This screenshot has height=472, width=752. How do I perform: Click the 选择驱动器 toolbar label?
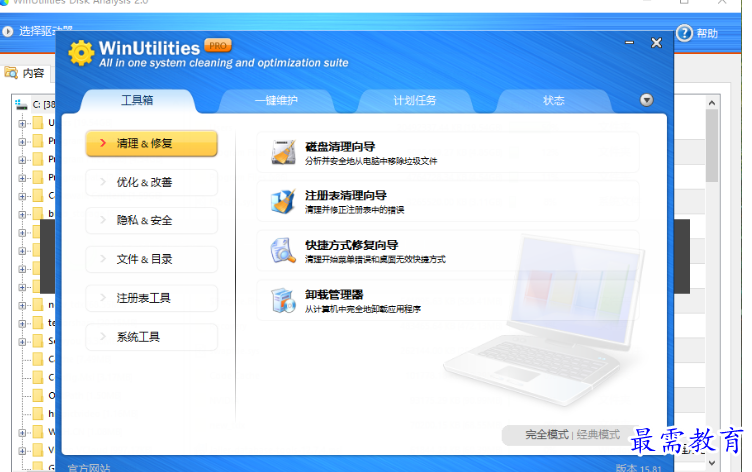(45, 31)
